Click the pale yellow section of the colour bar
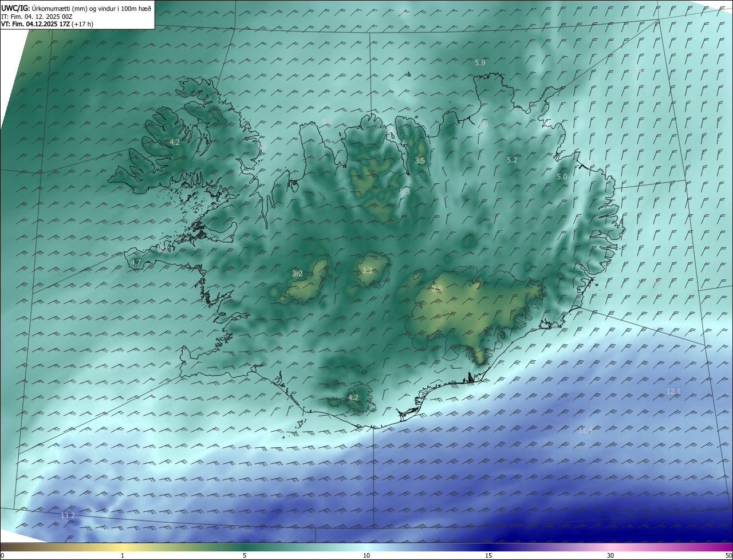 pyautogui.click(x=123, y=547)
